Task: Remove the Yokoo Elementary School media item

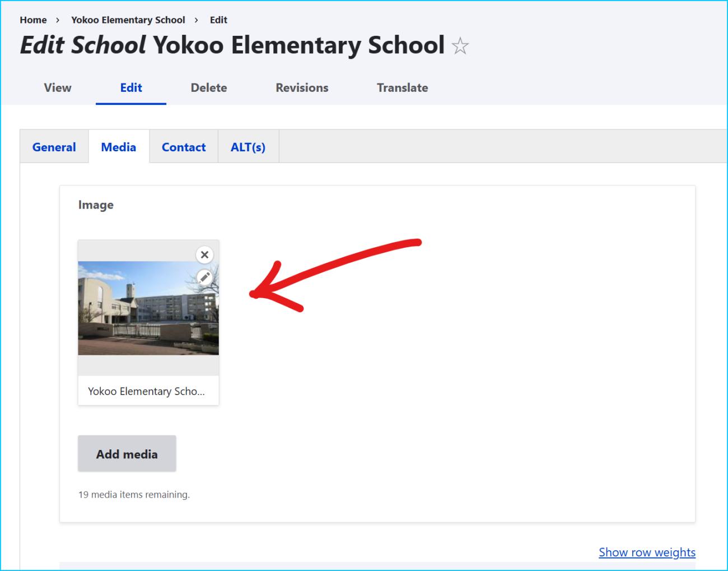Action: tap(204, 255)
